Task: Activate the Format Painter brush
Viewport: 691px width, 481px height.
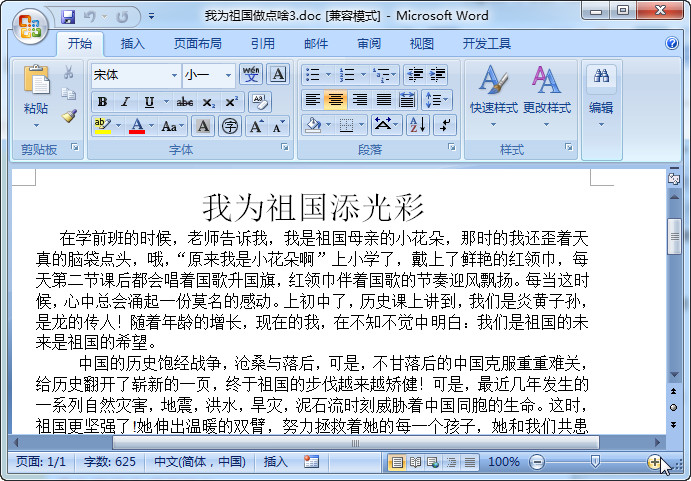Action: pyautogui.click(x=69, y=116)
